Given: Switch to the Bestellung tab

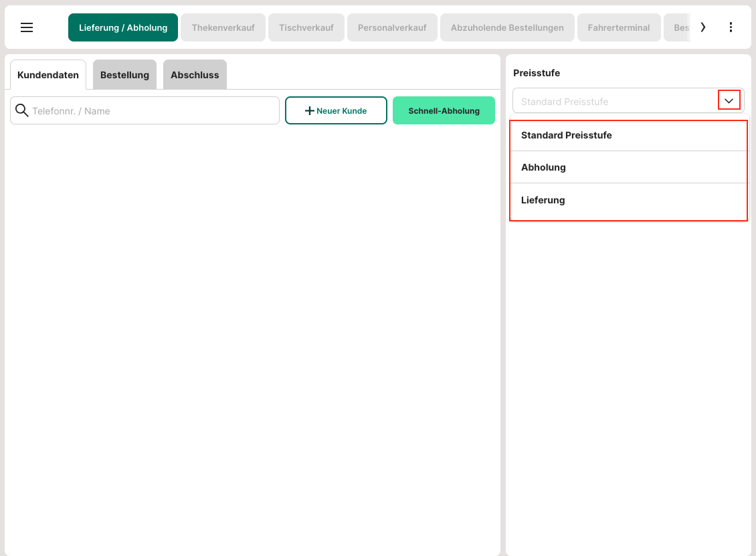Looking at the screenshot, I should pyautogui.click(x=124, y=75).
